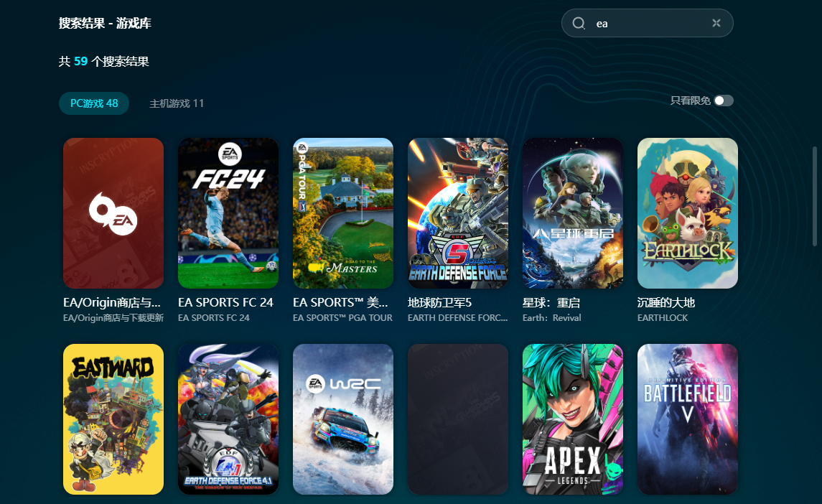Click the vertical scrollbar thumb

[814, 196]
